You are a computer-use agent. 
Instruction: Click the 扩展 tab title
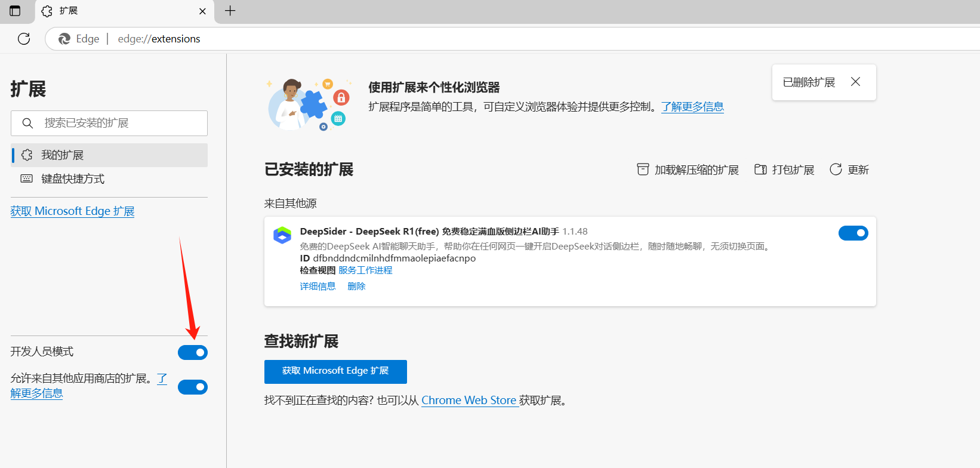coord(69,11)
